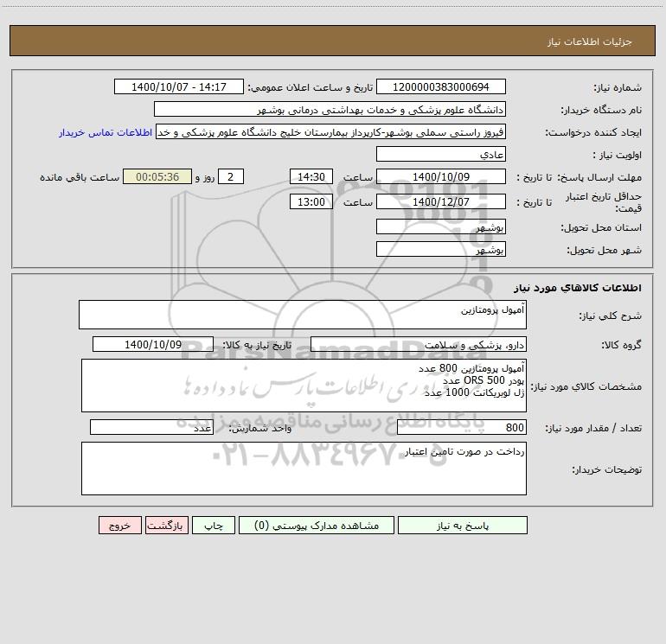Click response deadline date 1400/10/09 field
Screen dimensions: 666x644
coord(441,176)
